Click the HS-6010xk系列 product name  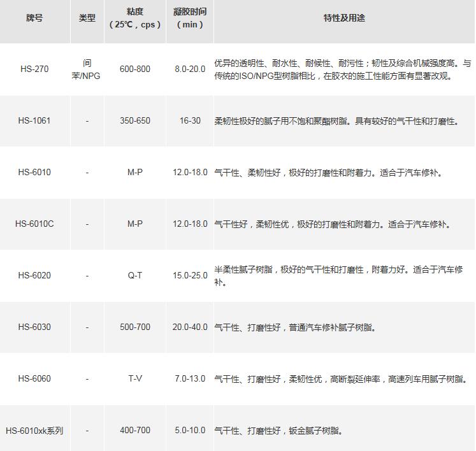(x=34, y=431)
